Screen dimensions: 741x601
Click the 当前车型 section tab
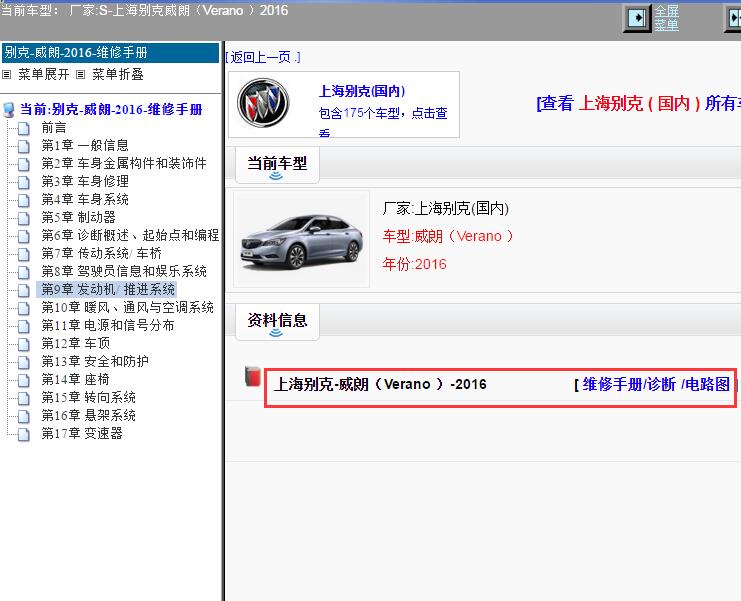[277, 165]
